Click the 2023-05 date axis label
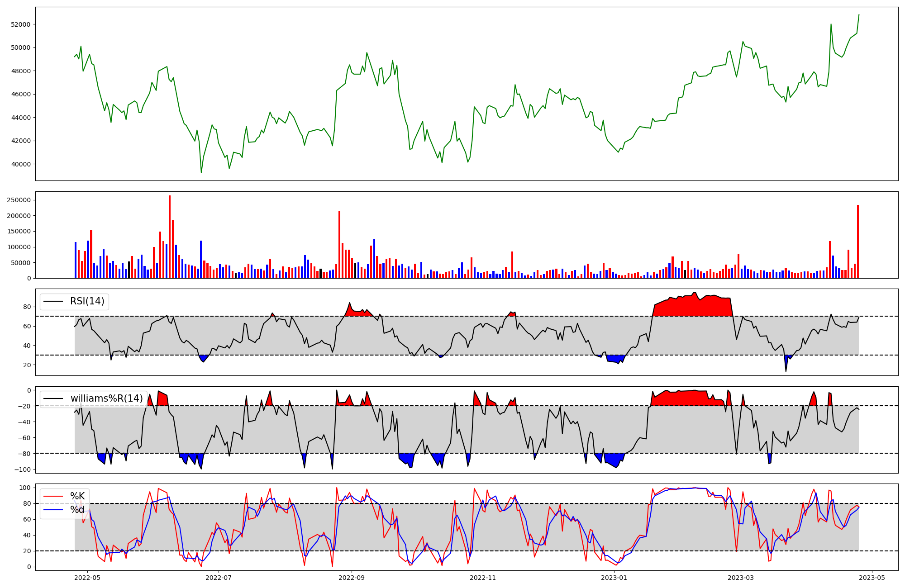905x588 pixels. click(872, 577)
